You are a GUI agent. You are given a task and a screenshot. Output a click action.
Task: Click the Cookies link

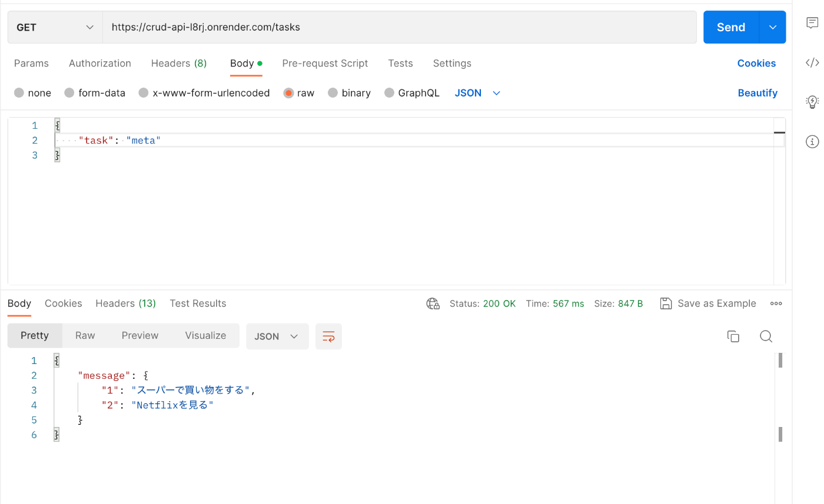tap(757, 64)
